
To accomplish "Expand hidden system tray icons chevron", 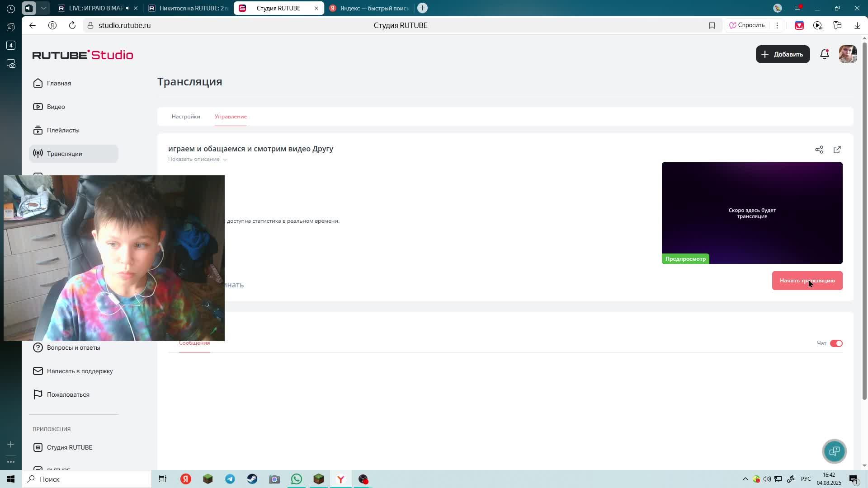I will pyautogui.click(x=745, y=479).
